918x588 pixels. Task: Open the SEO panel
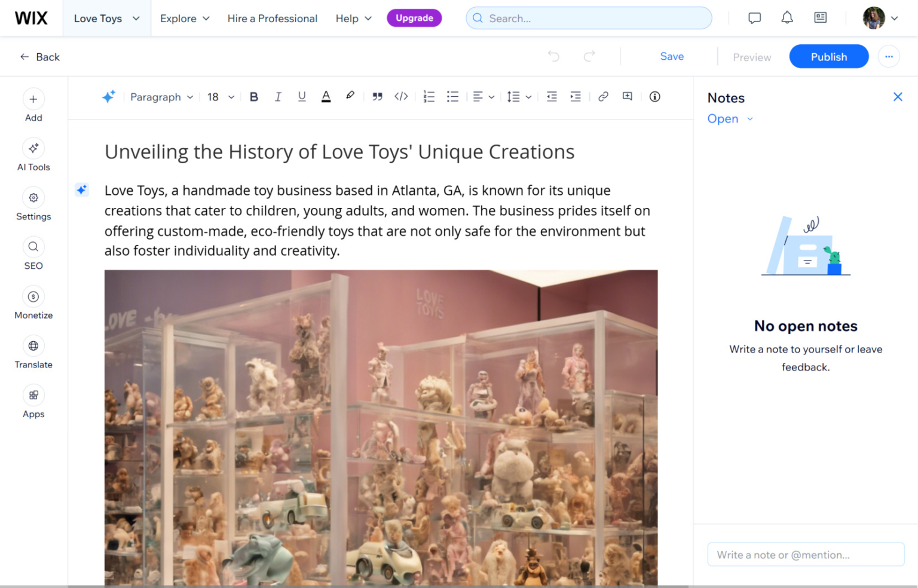tap(33, 253)
